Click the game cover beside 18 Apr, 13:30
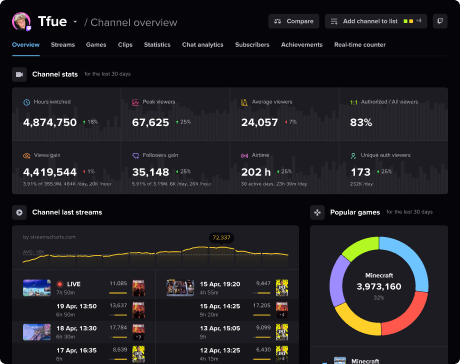Screen dimensions: 460x364 [138, 332]
